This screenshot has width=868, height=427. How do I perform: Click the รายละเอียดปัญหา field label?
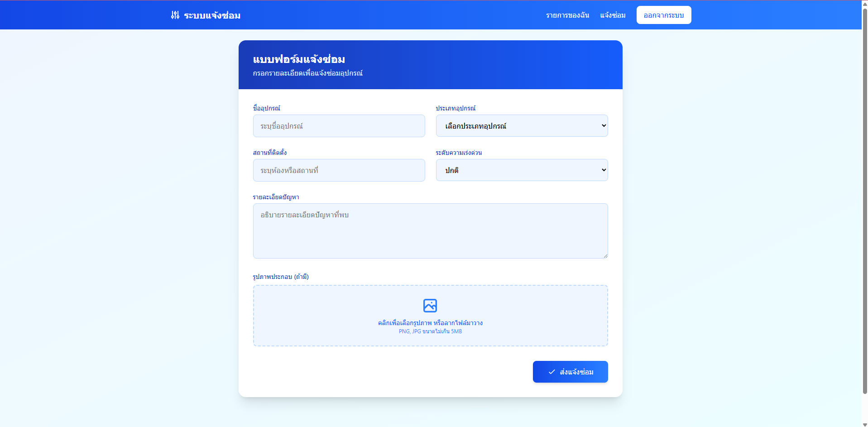tap(276, 197)
